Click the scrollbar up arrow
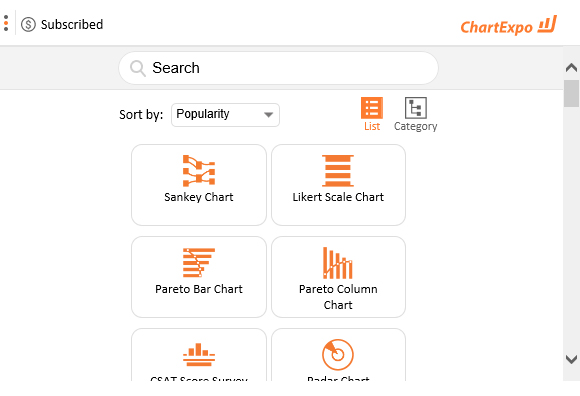580x396 pixels. [571, 68]
